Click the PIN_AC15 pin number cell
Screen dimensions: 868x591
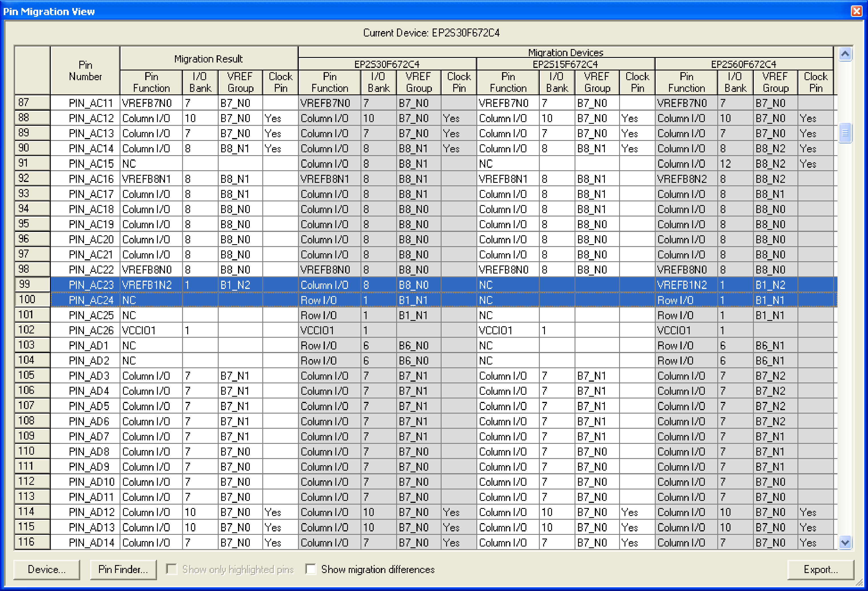[x=91, y=163]
